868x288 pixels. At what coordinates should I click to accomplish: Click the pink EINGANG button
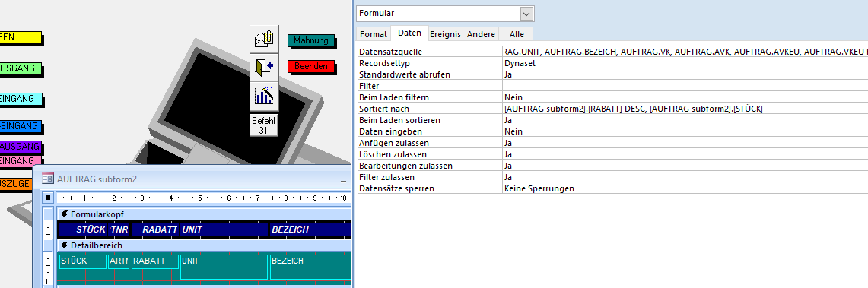coord(20,161)
